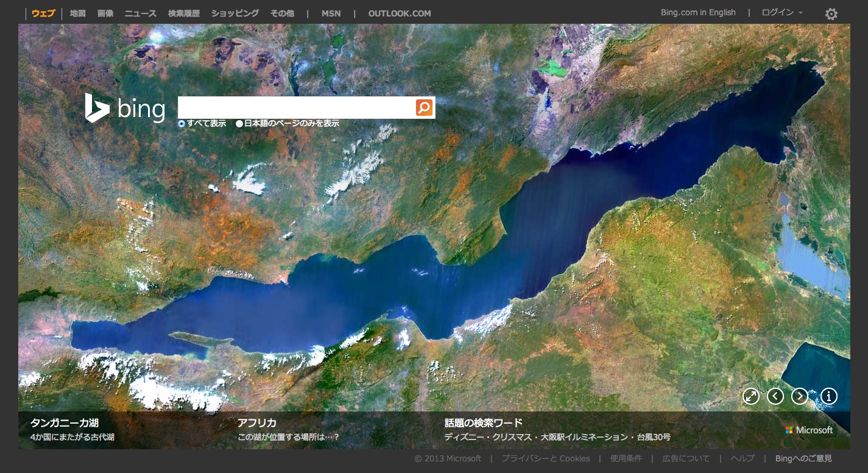Open the その他 menu
The image size is (868, 473).
tap(282, 13)
